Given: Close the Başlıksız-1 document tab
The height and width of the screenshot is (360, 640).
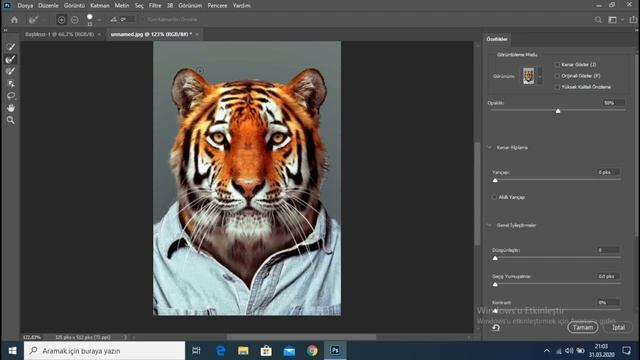Looking at the screenshot, I should point(99,35).
